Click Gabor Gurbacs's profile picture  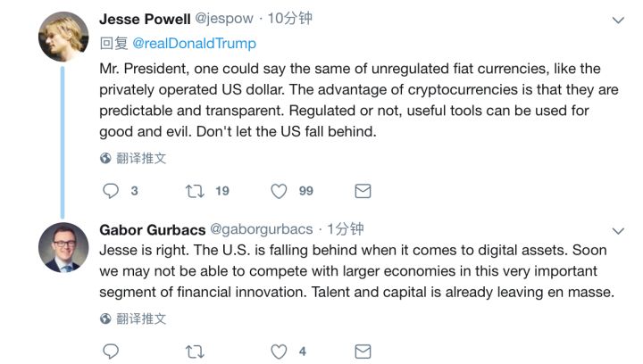click(63, 247)
